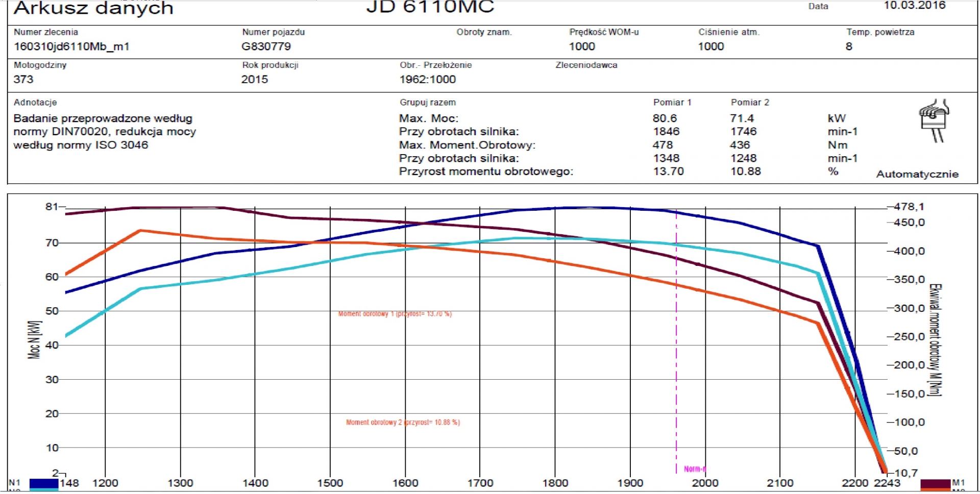Click production year value 2015
Screen dimensions: 980x494
[x=254, y=79]
